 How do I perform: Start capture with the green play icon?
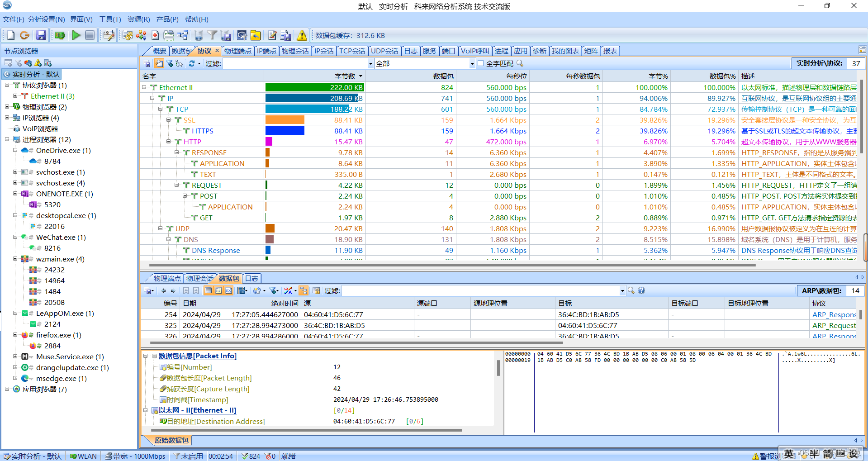pos(76,35)
